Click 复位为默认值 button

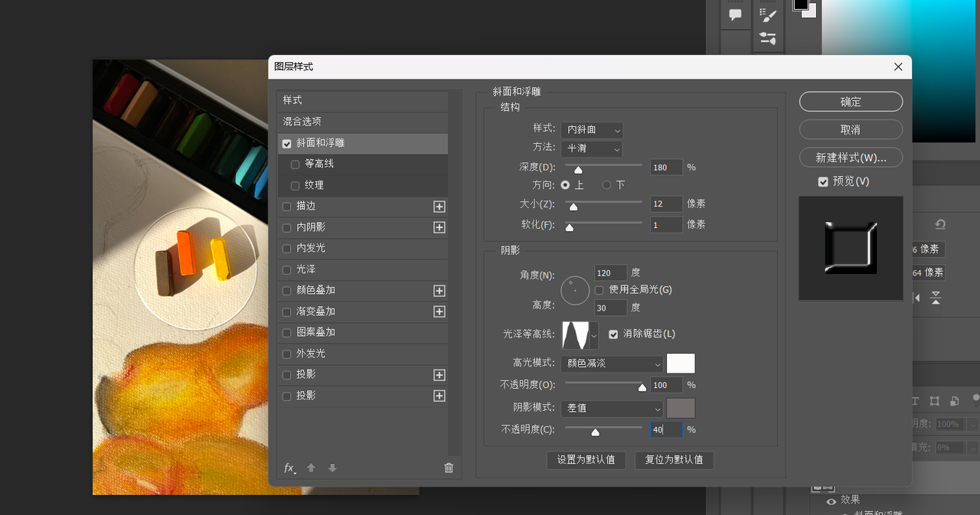pos(675,460)
